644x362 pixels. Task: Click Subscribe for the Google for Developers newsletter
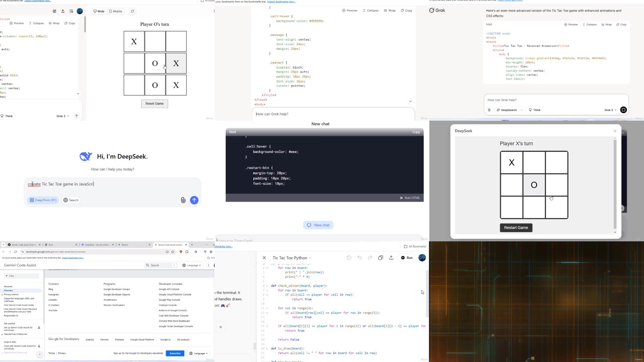(175, 353)
